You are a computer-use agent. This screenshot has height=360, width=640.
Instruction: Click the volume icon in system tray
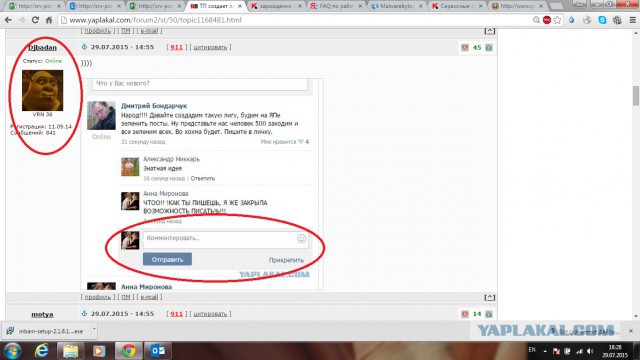coord(590,351)
